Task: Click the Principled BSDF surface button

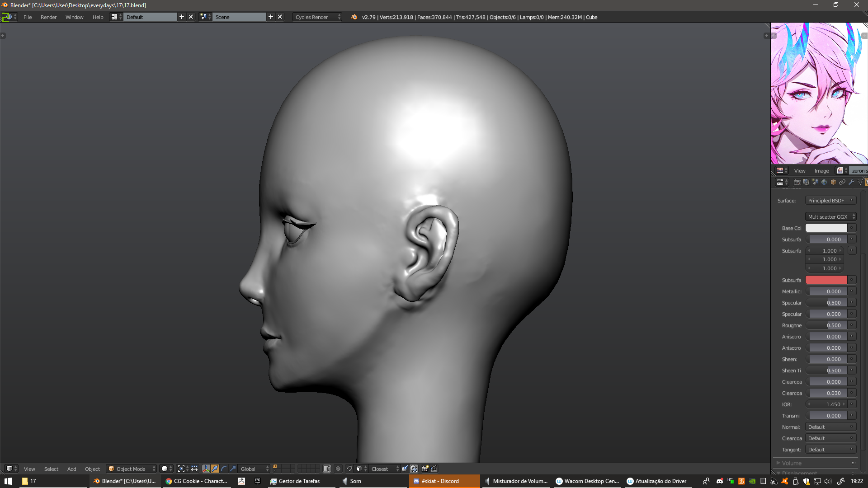Action: click(828, 200)
